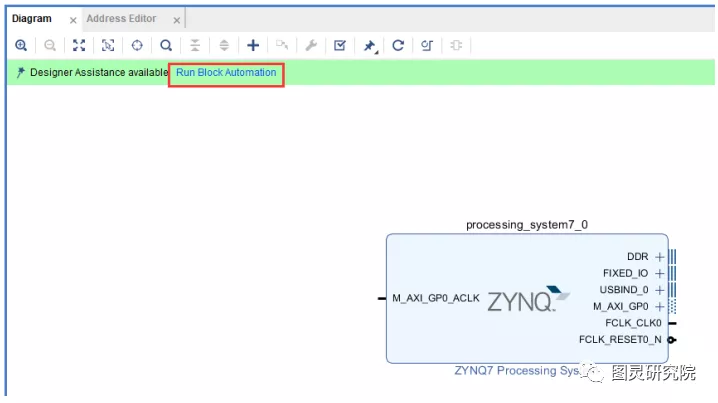
Task: Click the FIXED_IO port label
Action: pos(626,273)
